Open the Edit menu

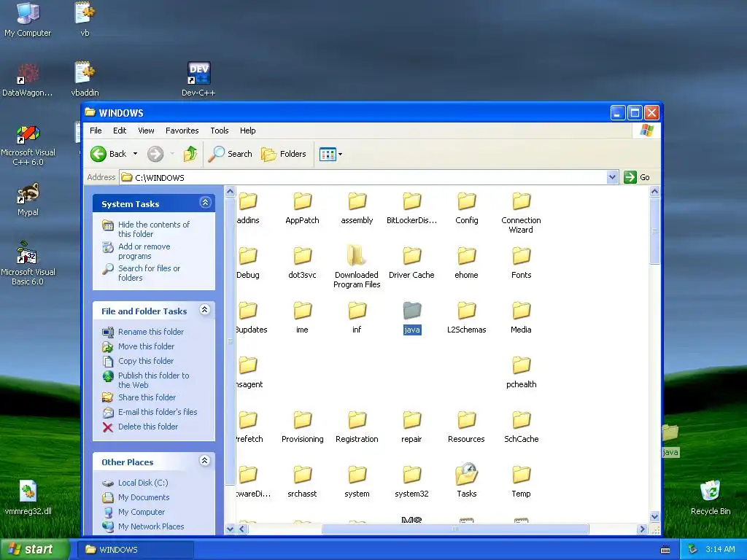pos(120,131)
